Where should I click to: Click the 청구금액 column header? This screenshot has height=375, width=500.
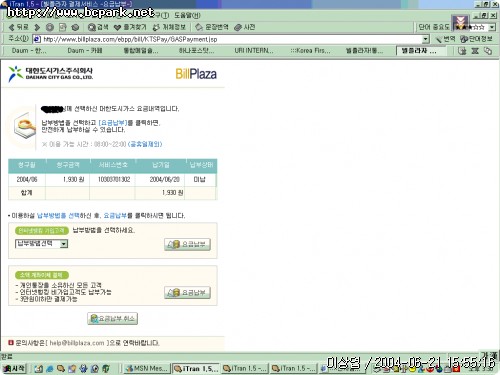pos(68,165)
